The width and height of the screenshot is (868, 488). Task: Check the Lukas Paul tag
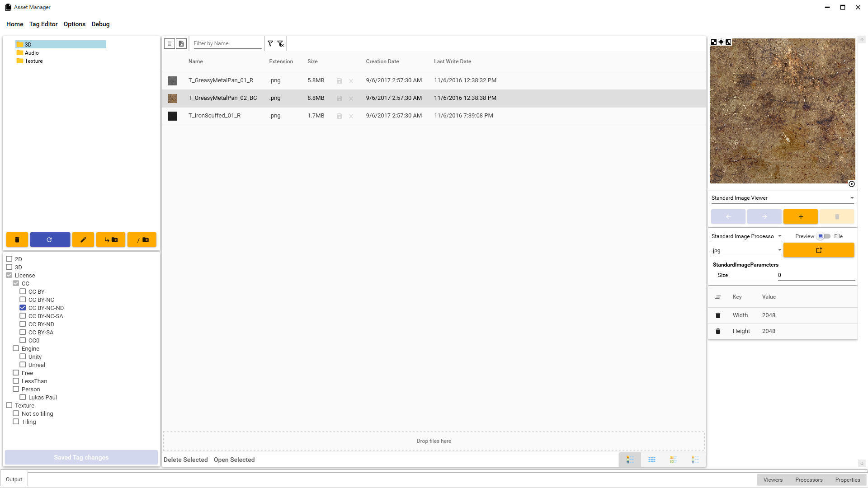pyautogui.click(x=23, y=397)
